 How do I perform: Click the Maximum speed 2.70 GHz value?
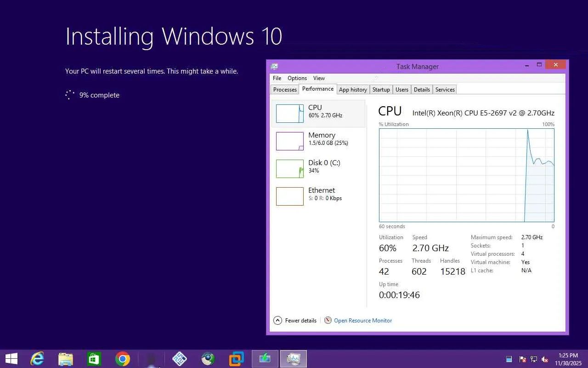point(532,237)
